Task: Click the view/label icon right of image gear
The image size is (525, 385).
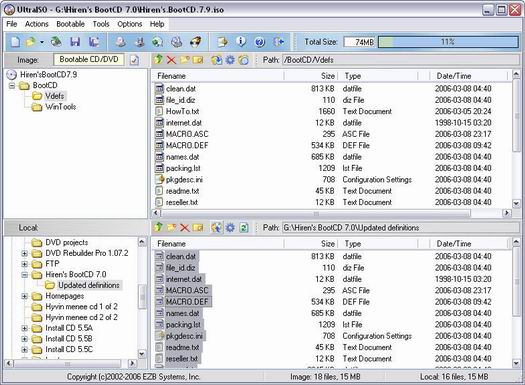Action: click(244, 60)
